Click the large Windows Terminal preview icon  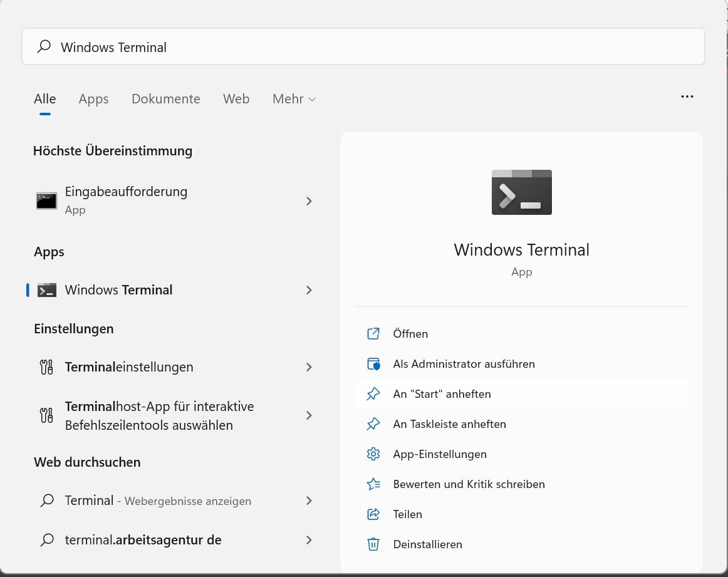(x=521, y=192)
